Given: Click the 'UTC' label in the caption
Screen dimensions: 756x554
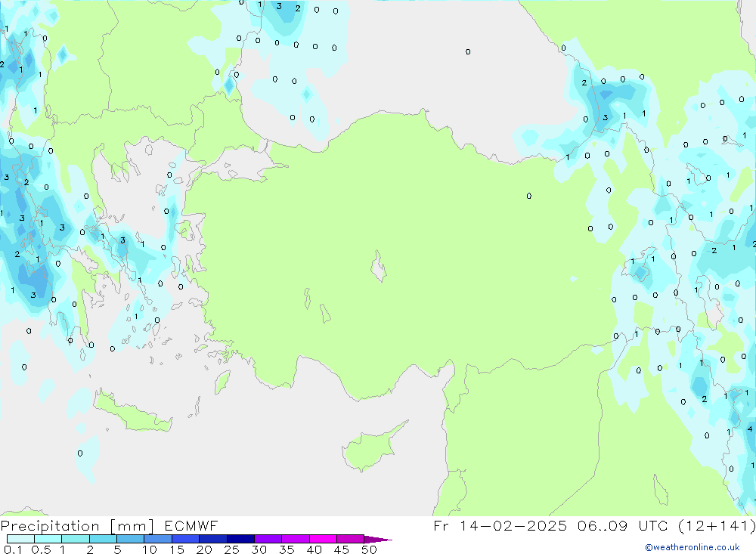Looking at the screenshot, I should pyautogui.click(x=653, y=525).
